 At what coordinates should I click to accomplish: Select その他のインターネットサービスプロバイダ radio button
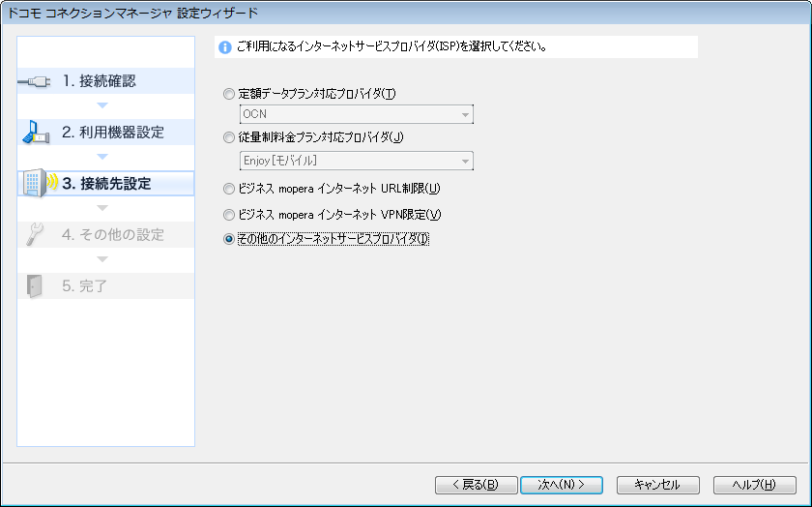(x=229, y=239)
